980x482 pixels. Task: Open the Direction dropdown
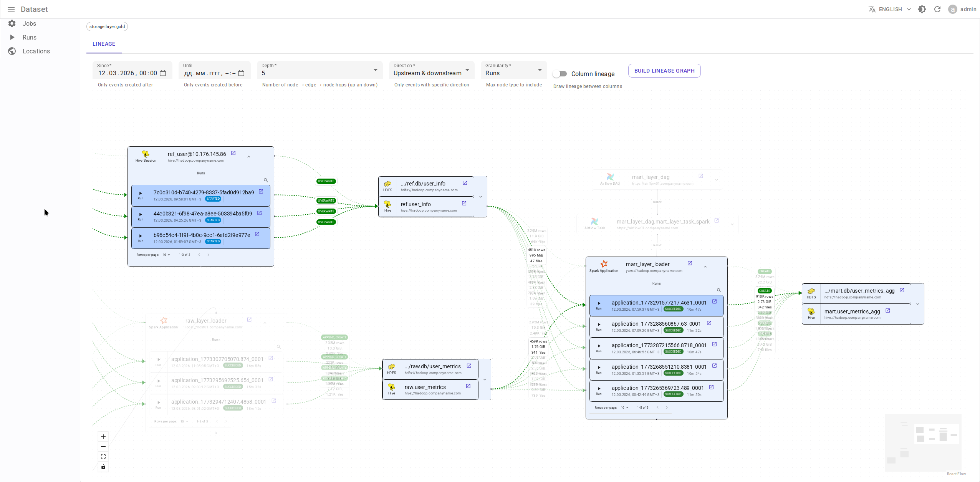click(432, 70)
